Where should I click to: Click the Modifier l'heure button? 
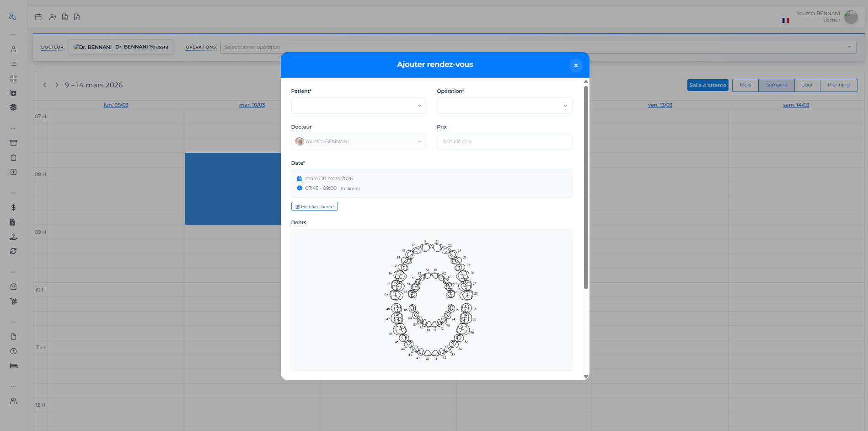[x=315, y=207]
